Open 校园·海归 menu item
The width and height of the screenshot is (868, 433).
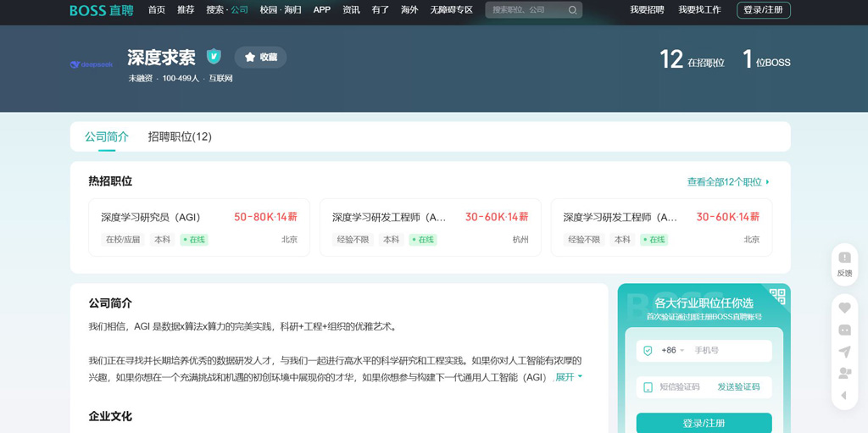tap(281, 10)
